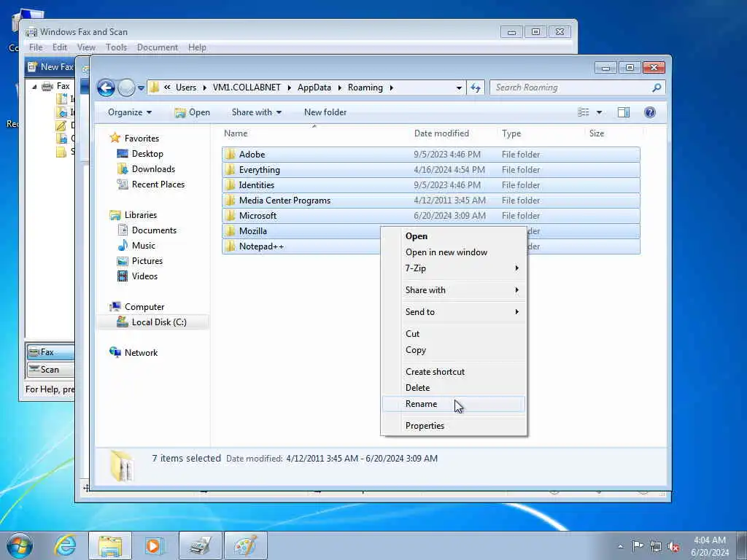Choose Rename in the context menu
The height and width of the screenshot is (560, 747).
[454, 404]
